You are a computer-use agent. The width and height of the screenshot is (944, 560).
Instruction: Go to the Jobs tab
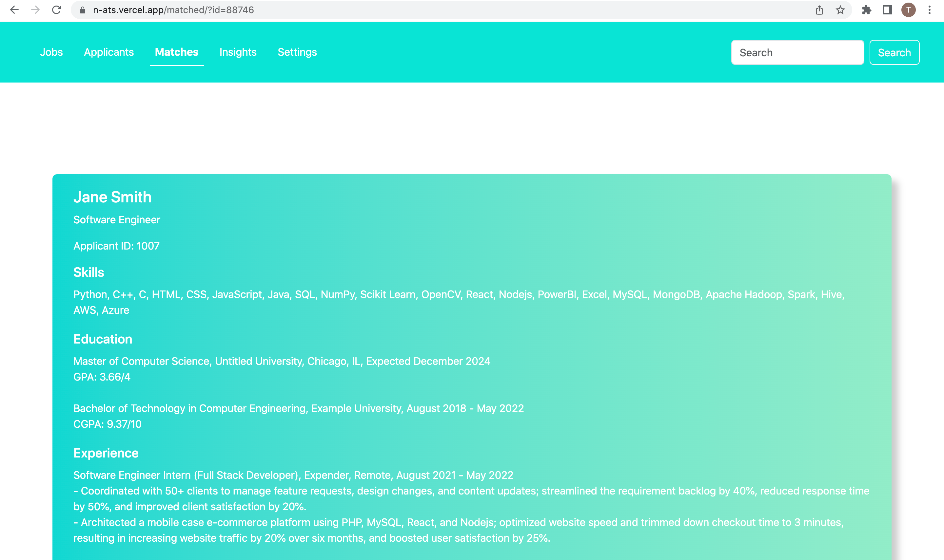51,52
